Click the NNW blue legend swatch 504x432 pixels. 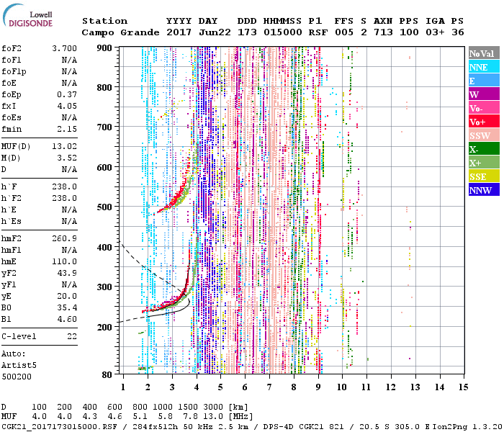[x=483, y=190]
